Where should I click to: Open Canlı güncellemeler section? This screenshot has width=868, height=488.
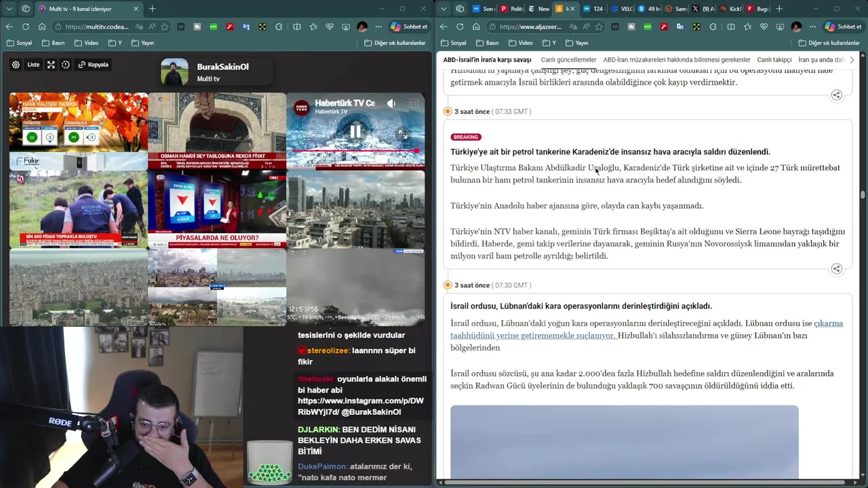pyautogui.click(x=568, y=60)
